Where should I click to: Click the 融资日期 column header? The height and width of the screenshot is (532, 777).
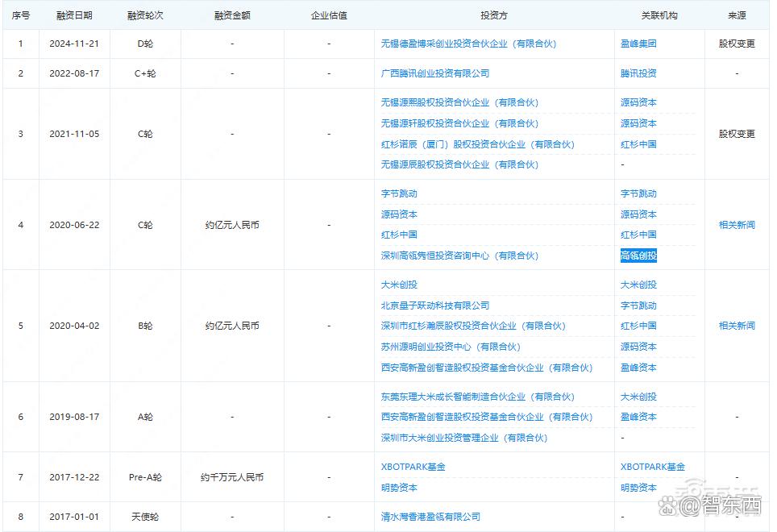click(74, 15)
